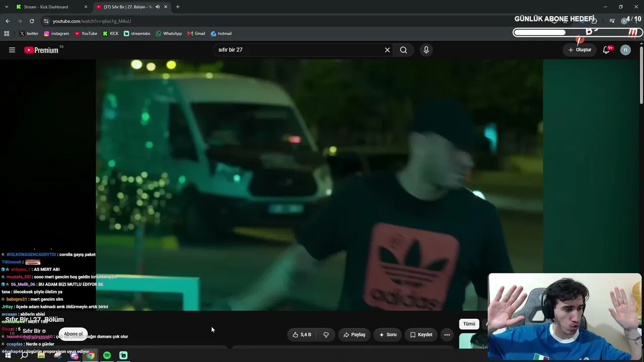Clear the search text with the X icon
Screen dimensions: 644x362
click(x=387, y=50)
